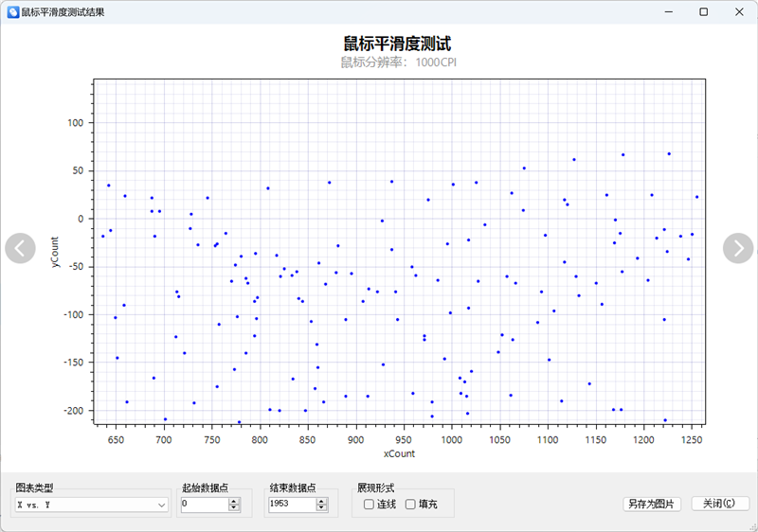Viewport: 758px width, 532px height.
Task: Increase the 结束数据点 value with up arrow
Action: (x=321, y=502)
